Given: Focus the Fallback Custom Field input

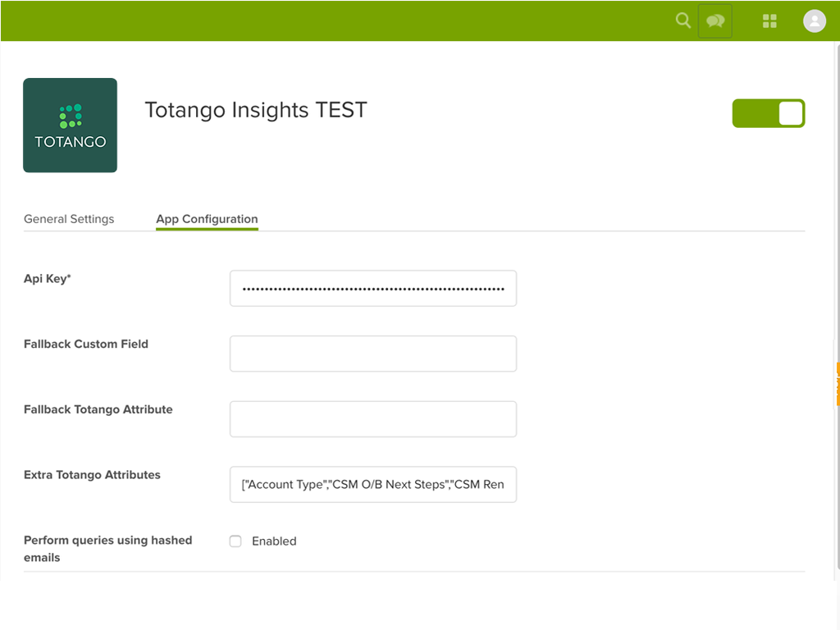Looking at the screenshot, I should point(373,354).
